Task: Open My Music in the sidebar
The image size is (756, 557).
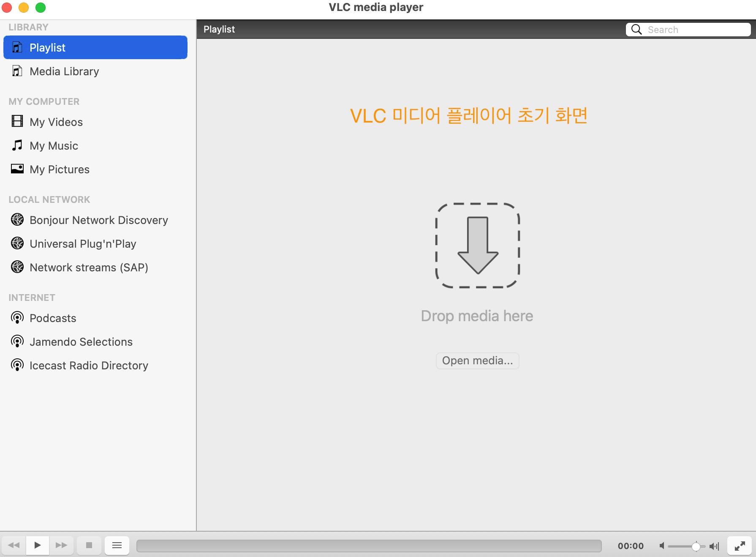Action: click(x=95, y=145)
